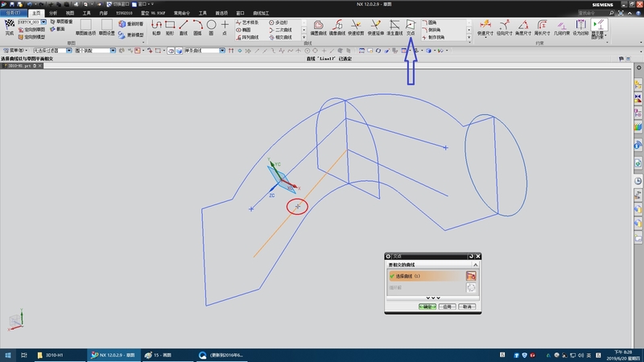The width and height of the screenshot is (644, 362).
Task: Click the Find Command search field
Action: click(x=596, y=13)
